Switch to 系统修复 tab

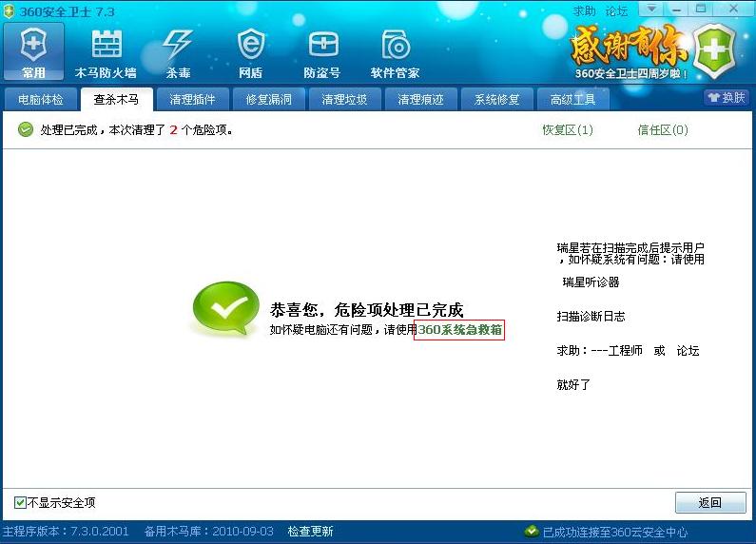pyautogui.click(x=497, y=100)
